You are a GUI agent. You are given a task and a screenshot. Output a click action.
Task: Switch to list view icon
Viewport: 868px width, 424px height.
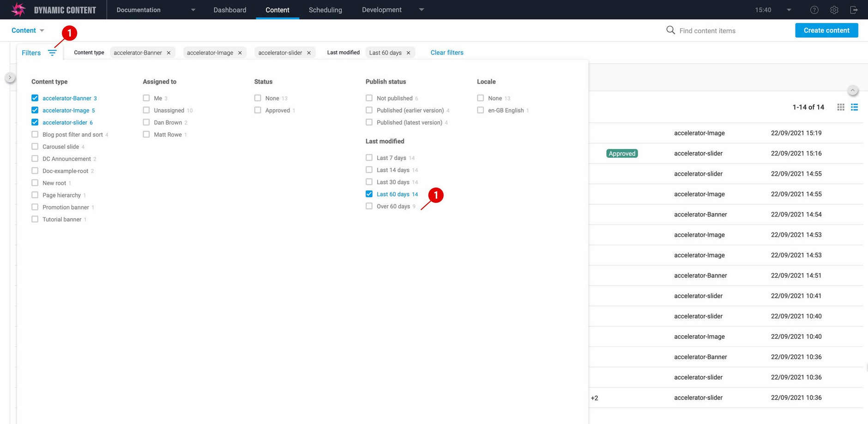pos(855,107)
